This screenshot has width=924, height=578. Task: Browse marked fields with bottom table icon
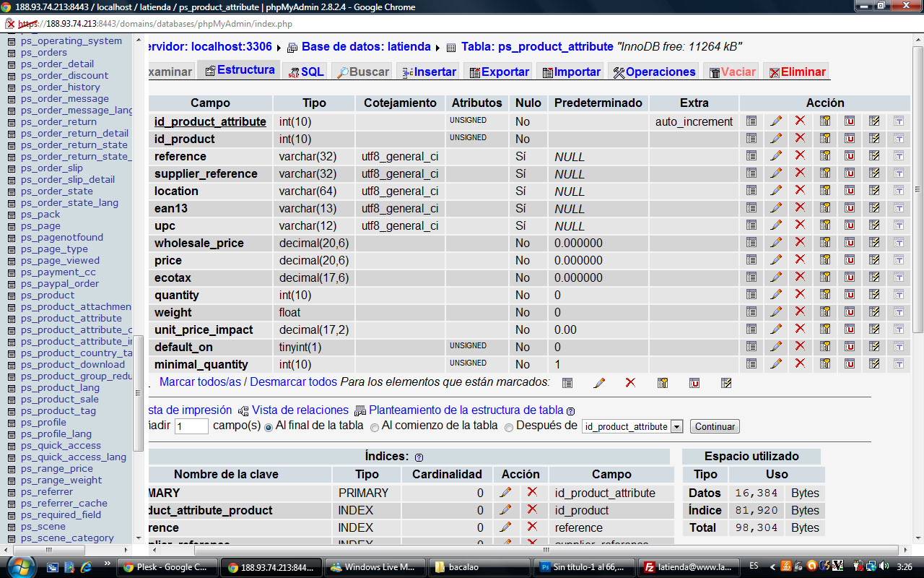pyautogui.click(x=567, y=382)
